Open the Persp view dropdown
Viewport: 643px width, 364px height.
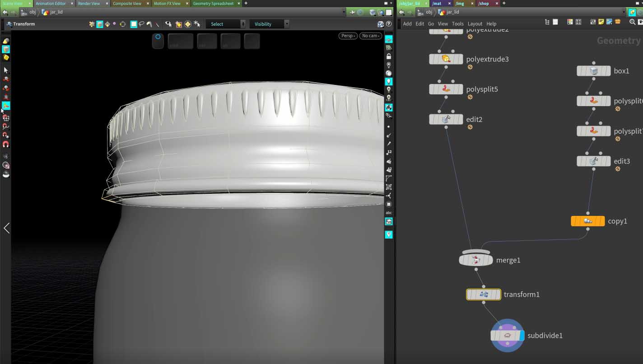[348, 36]
